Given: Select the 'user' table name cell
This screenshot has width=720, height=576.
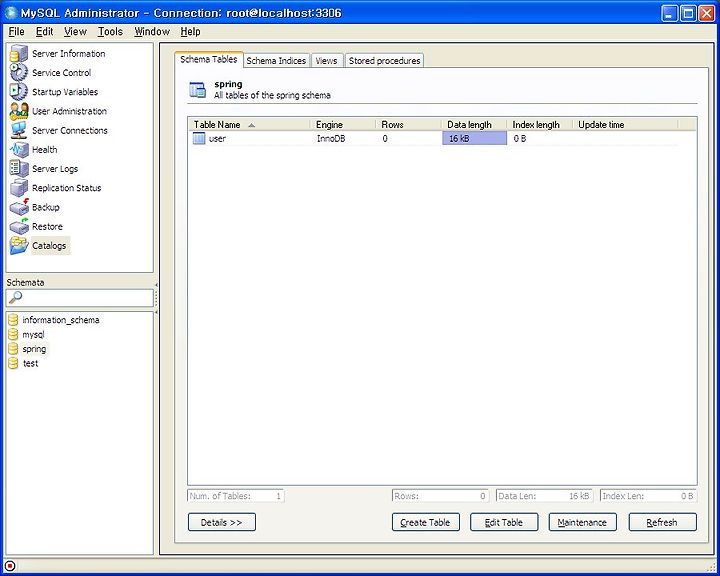Looking at the screenshot, I should (217, 138).
